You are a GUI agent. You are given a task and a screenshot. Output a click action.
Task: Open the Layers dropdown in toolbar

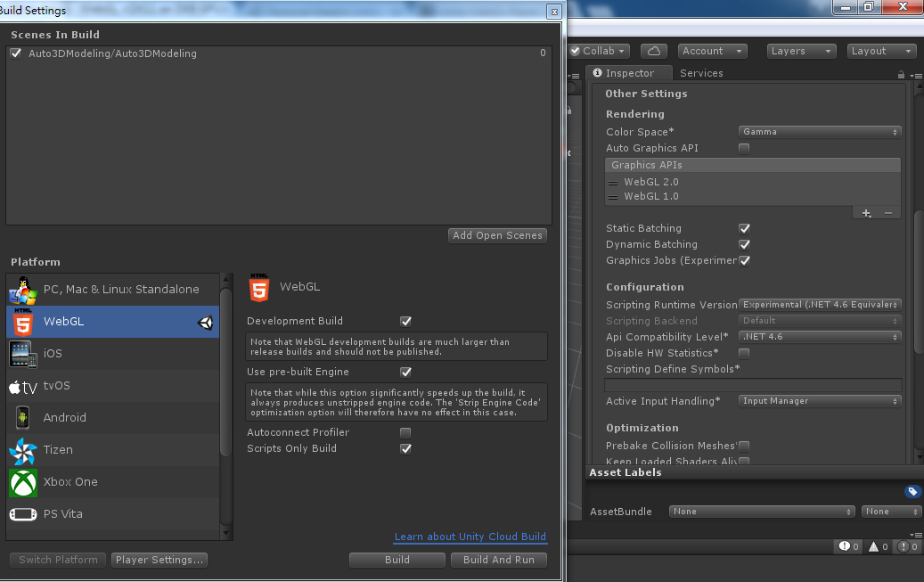800,51
